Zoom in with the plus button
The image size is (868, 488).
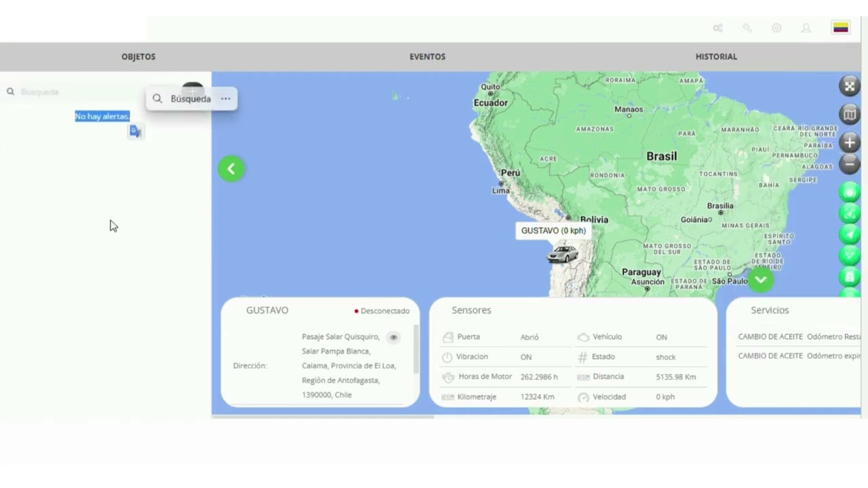coord(850,142)
